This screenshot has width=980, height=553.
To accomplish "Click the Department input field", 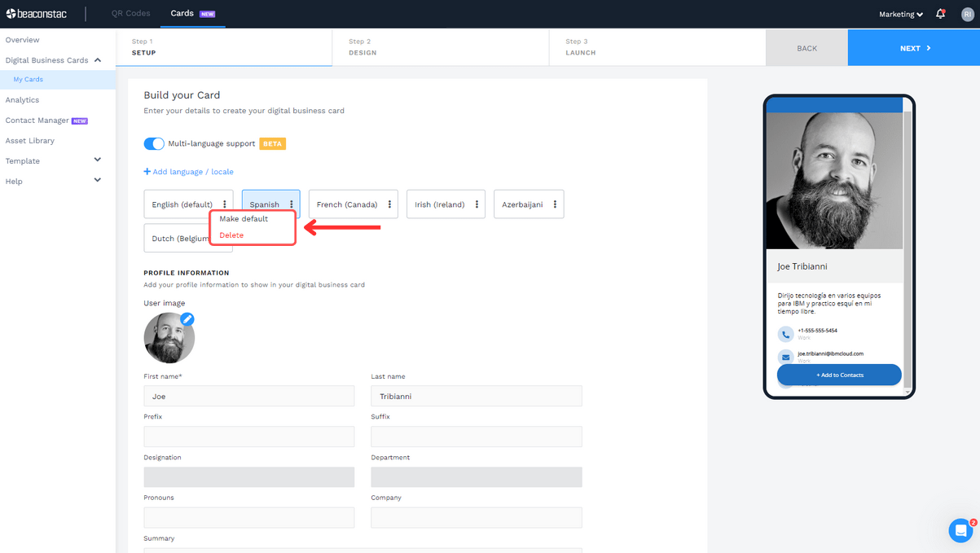I will tap(477, 476).
